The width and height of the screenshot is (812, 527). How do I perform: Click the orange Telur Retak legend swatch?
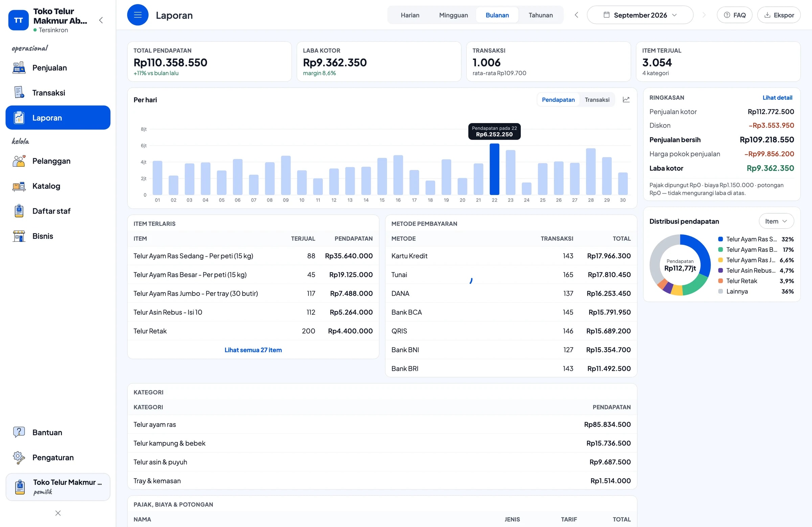pos(720,281)
